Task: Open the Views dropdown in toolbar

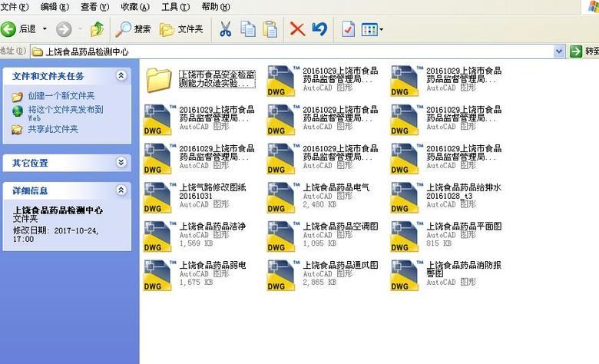Action: 372,29
